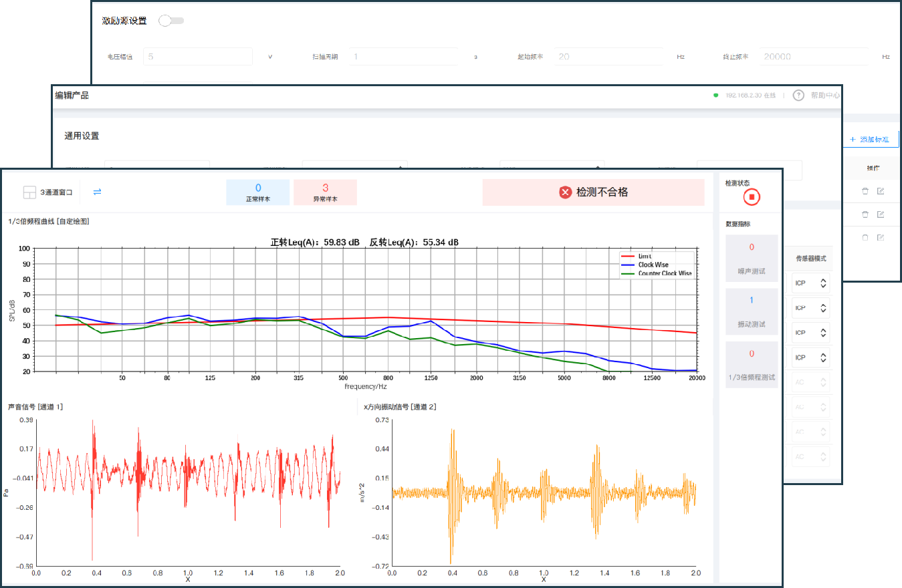Viewport: 902px width, 588px height.
Task: Open the third ICP sensor mode dropdown
Action: (x=811, y=333)
